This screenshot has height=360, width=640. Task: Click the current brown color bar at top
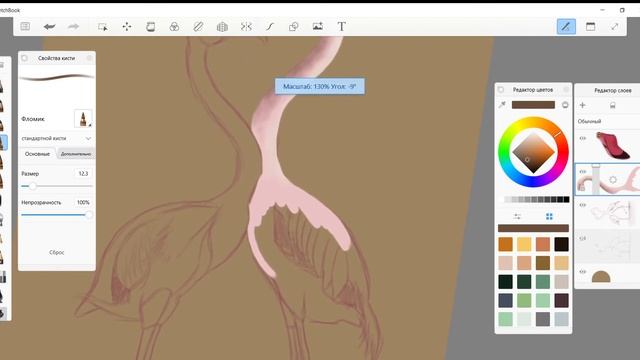[533, 105]
